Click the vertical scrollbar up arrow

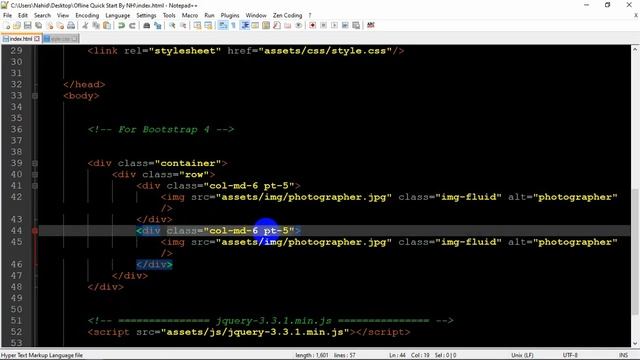click(x=635, y=49)
